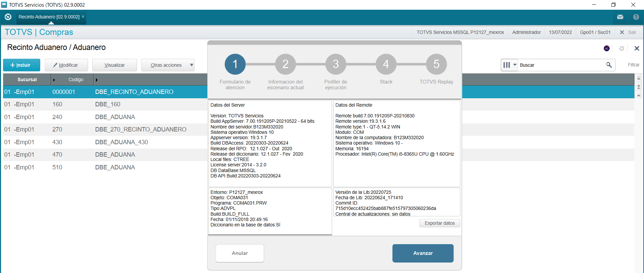This screenshot has height=273, width=644.
Task: Select row with code 240
Action: point(105,117)
